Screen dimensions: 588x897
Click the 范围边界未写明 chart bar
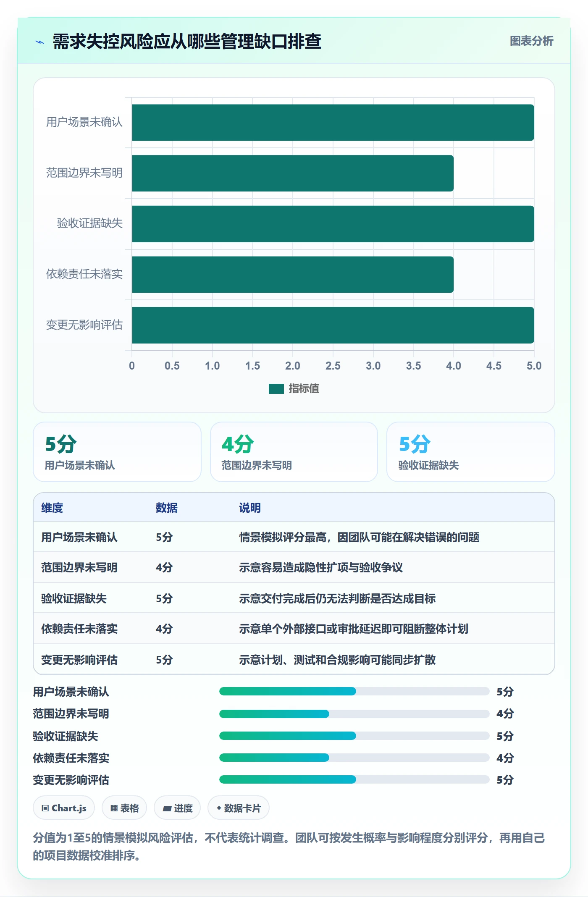[x=293, y=173]
